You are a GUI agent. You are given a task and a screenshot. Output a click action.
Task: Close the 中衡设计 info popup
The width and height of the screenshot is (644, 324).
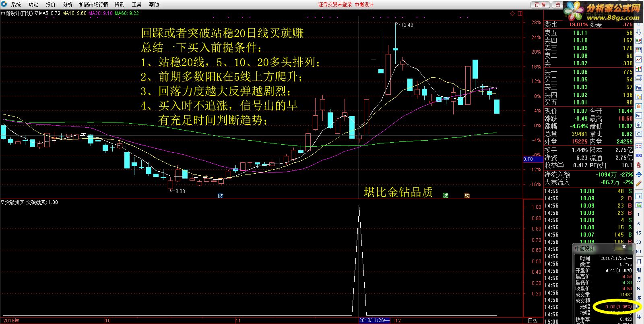[624, 247]
